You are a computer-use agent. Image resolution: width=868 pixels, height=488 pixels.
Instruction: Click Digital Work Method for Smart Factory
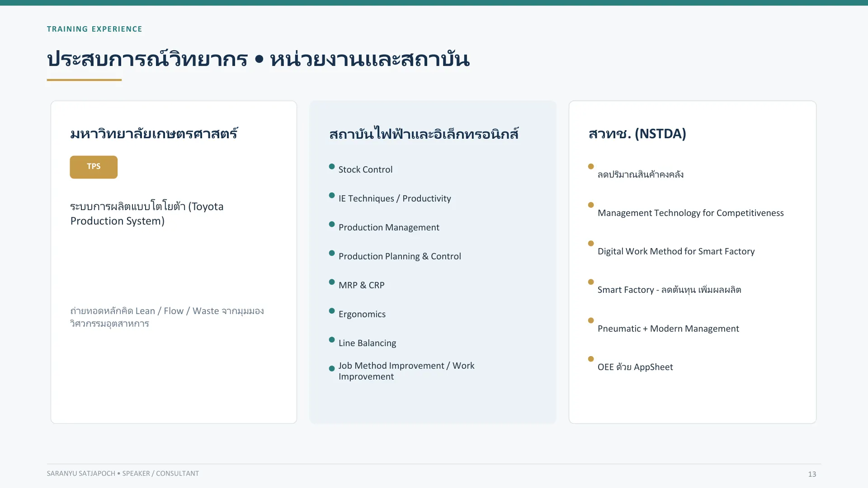(676, 251)
